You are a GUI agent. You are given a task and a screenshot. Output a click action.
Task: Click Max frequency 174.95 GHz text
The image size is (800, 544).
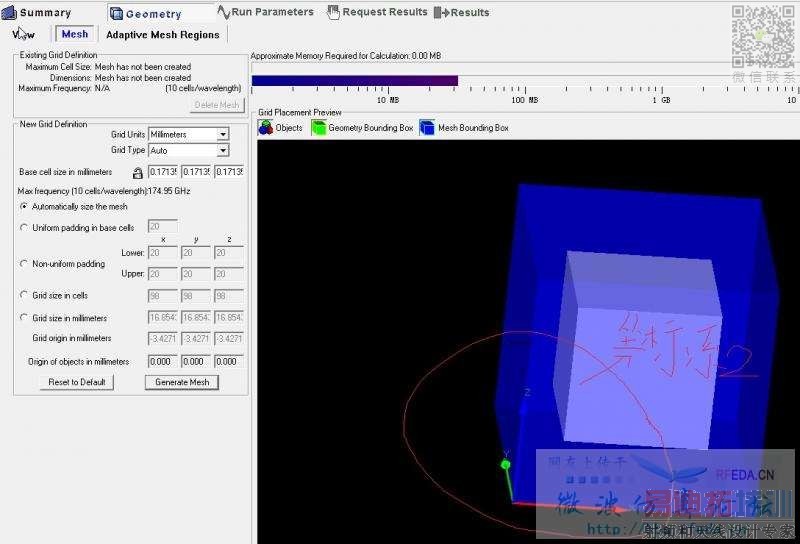pyautogui.click(x=104, y=191)
